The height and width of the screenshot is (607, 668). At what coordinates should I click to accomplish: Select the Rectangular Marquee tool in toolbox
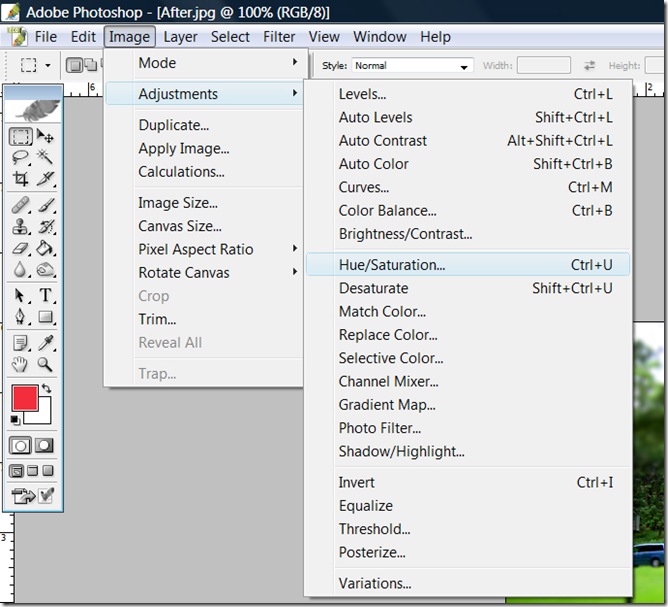(20, 136)
